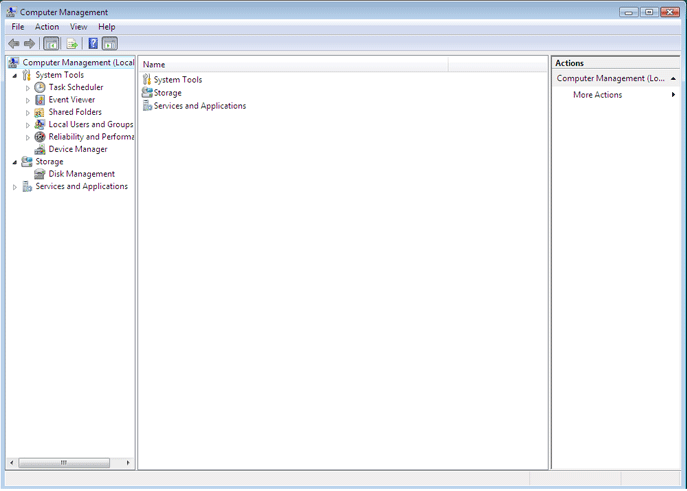Click the tree horizontal scrollbar thumb
Image resolution: width=687 pixels, height=491 pixels.
64,463
